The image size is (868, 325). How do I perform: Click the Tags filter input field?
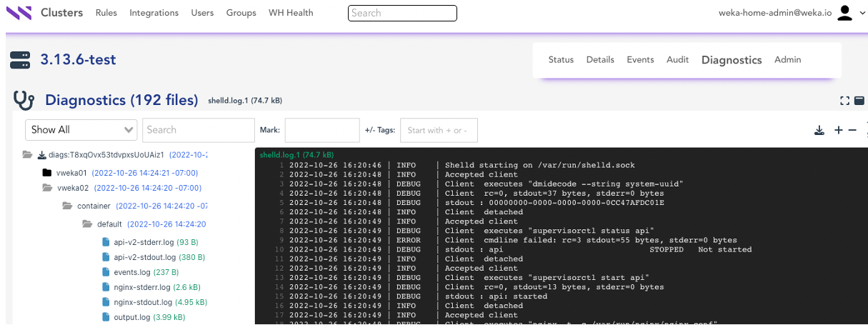438,130
